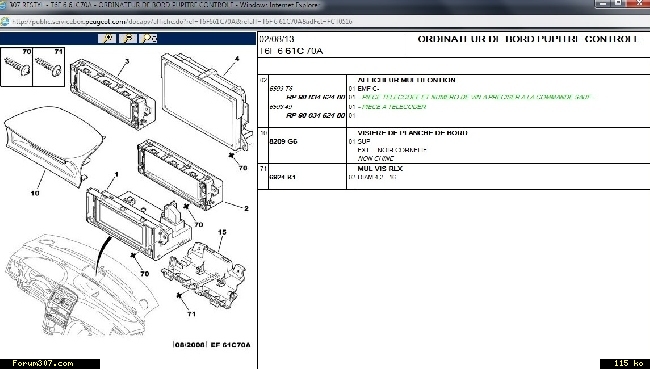Select the screw 70 thumbnail
Screen dimensions: 650x369
[17, 67]
